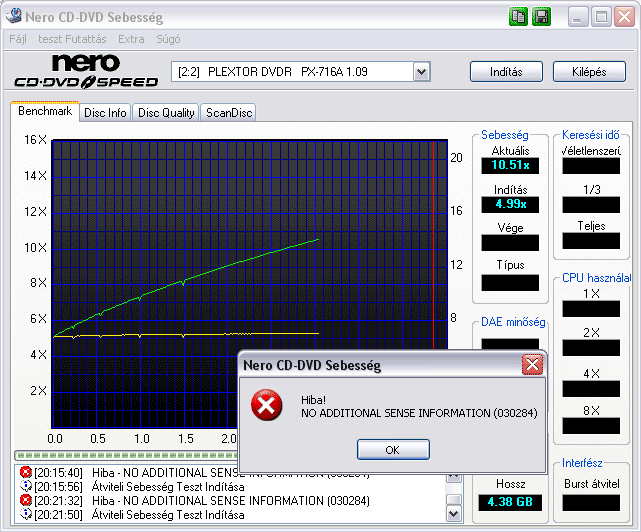Viewport: 641px width, 532px height.
Task: Click the nero CD-DVD Speed logo
Action: (86, 72)
